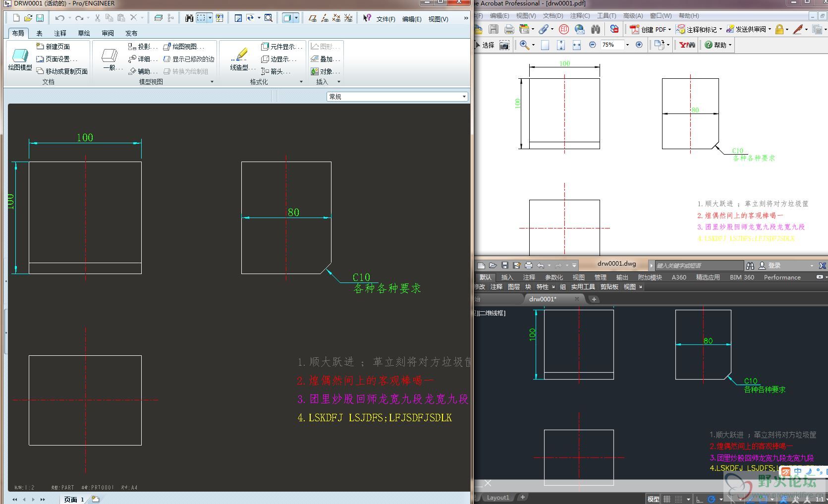Expand the 插入 group arrow

tap(339, 82)
